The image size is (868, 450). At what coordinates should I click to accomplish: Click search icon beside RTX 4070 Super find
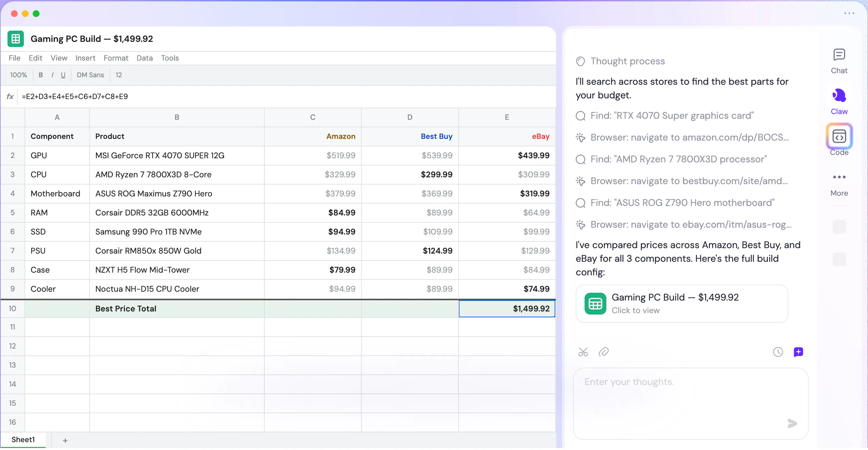[580, 116]
